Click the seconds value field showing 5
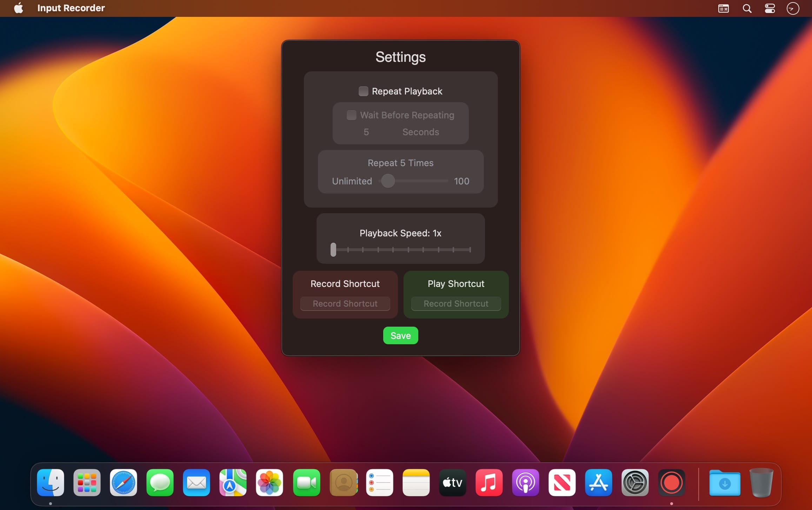 point(366,132)
